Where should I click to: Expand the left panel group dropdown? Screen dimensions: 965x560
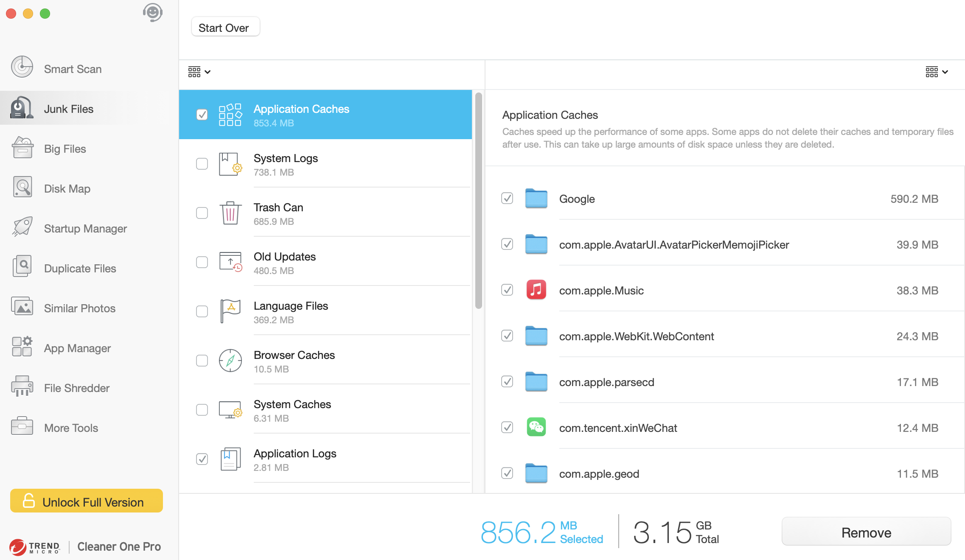199,72
